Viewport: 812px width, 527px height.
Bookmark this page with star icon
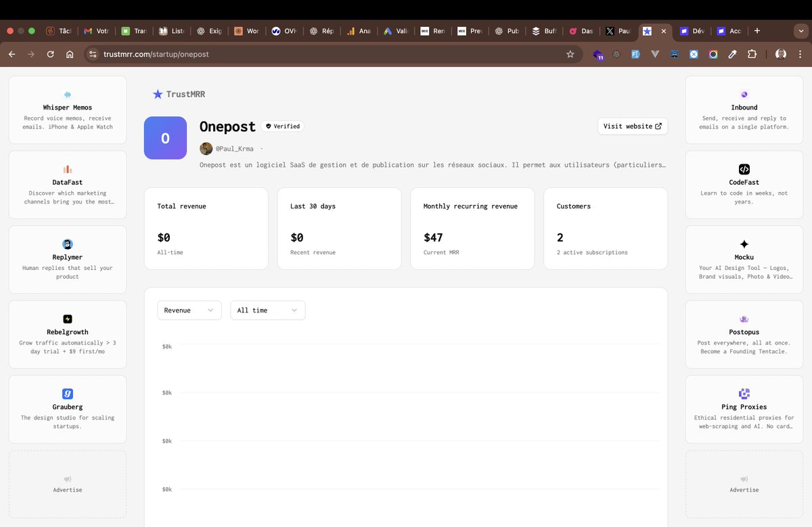pyautogui.click(x=570, y=54)
